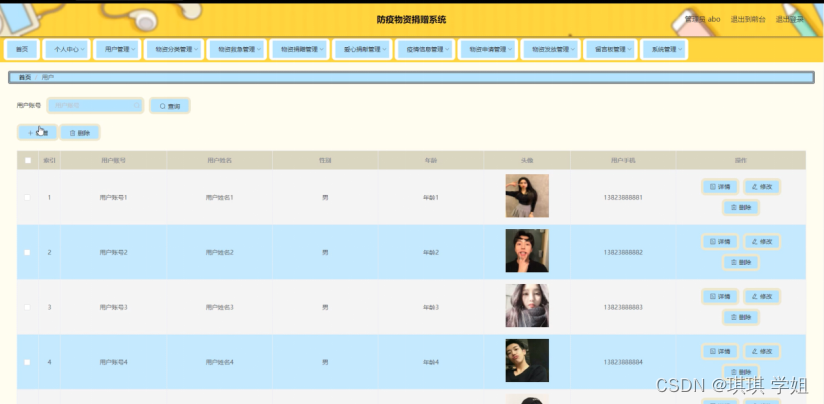824x404 pixels.
Task: Expand the menu beginning with 爱心
Action: pyautogui.click(x=362, y=49)
